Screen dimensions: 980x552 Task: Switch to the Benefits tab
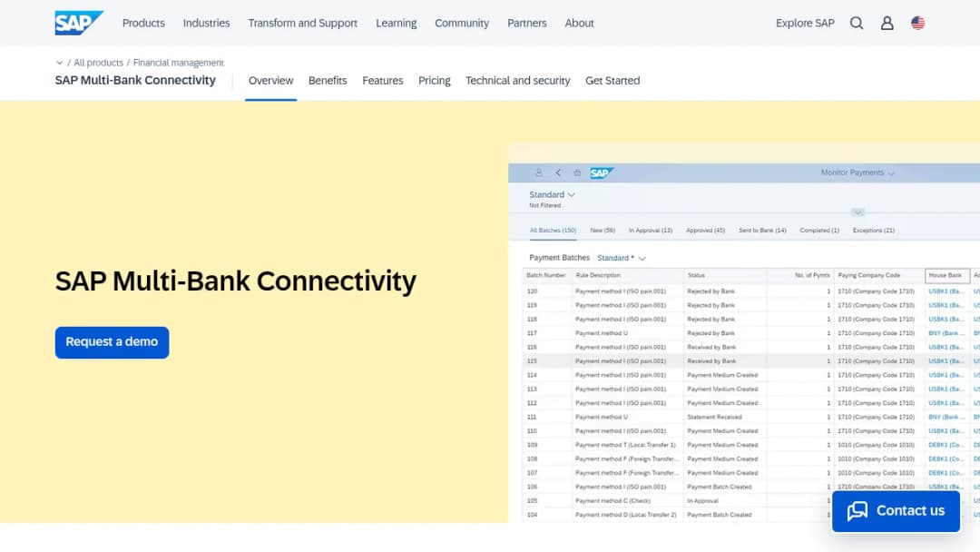coord(328,81)
